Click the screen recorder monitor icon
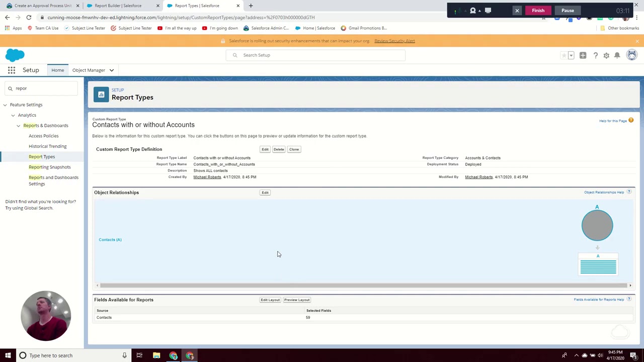644x362 pixels. pos(488,10)
